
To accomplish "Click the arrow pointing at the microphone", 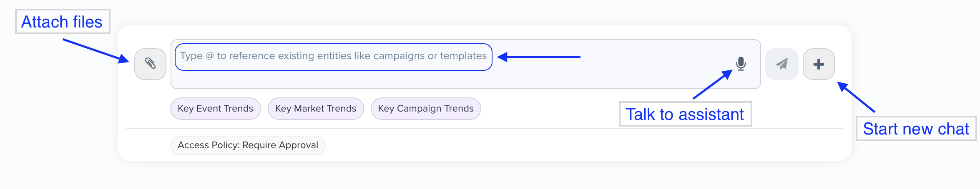I will tap(712, 85).
